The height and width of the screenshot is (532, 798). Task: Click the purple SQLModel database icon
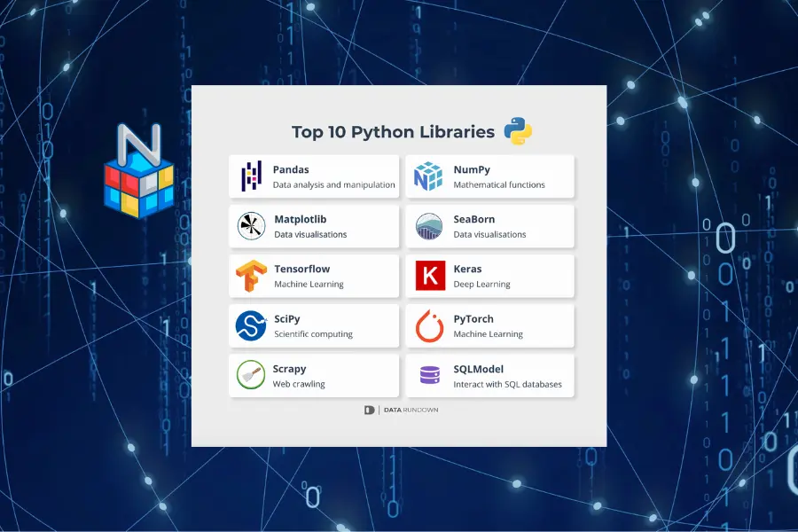(430, 375)
